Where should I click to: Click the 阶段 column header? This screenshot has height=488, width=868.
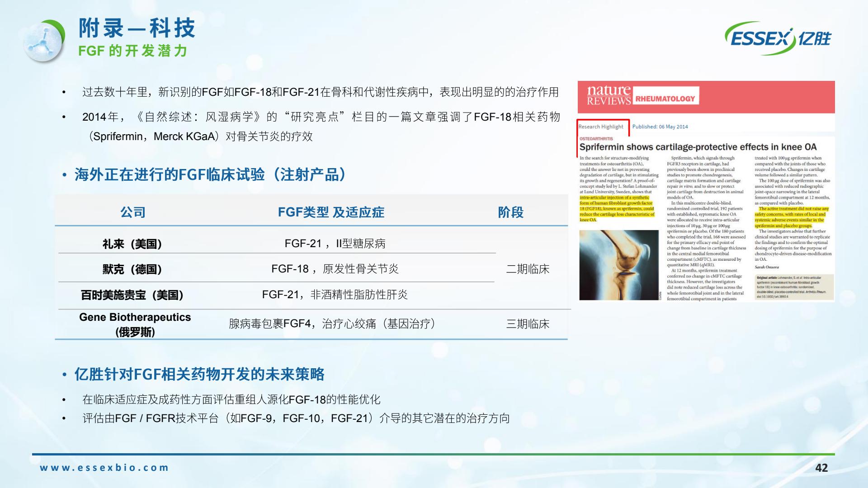[x=510, y=212]
